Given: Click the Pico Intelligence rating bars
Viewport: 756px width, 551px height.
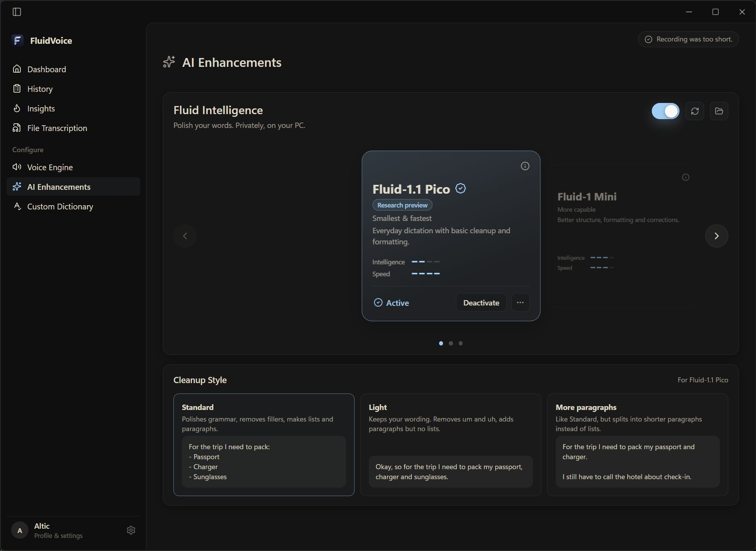Looking at the screenshot, I should 426,262.
